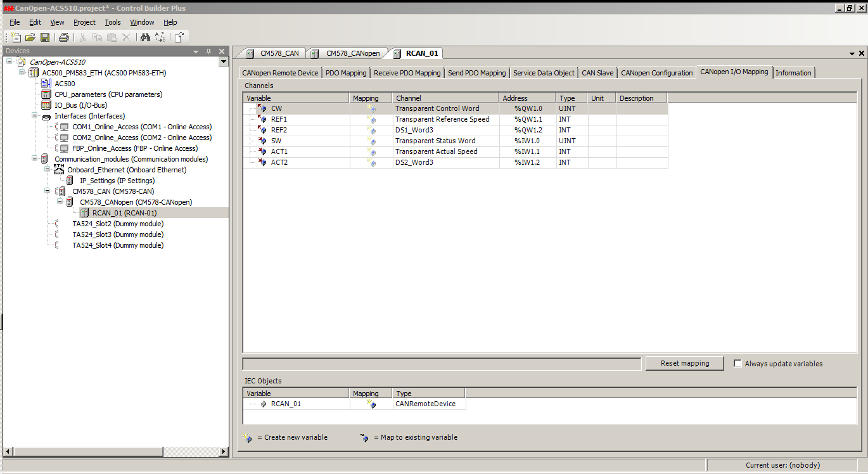Click the Replace A-to-B toolbar icon
This screenshot has height=474, width=868.
(x=160, y=37)
